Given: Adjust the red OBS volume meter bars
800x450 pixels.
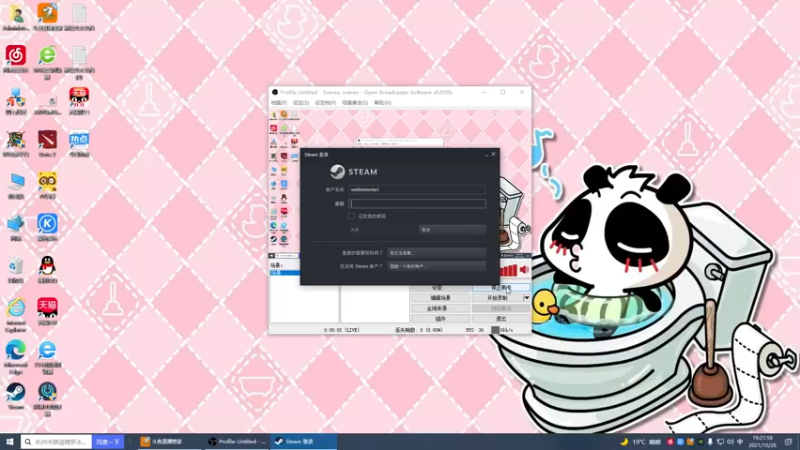Looking at the screenshot, I should pyautogui.click(x=508, y=270).
